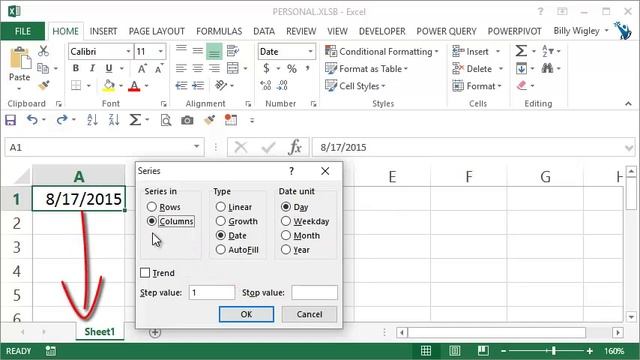Viewport: 640px width, 360px height.
Task: Click the Paste button
Action: [x=19, y=68]
